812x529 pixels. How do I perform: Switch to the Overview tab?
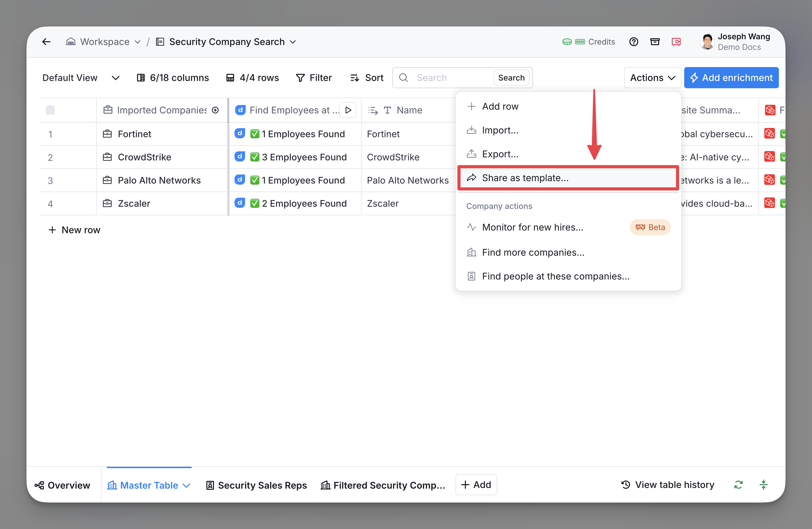click(62, 485)
